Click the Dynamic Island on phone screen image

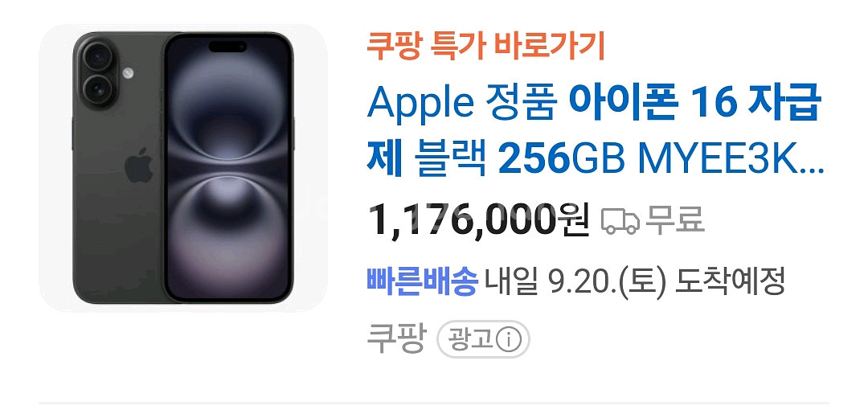point(227,47)
